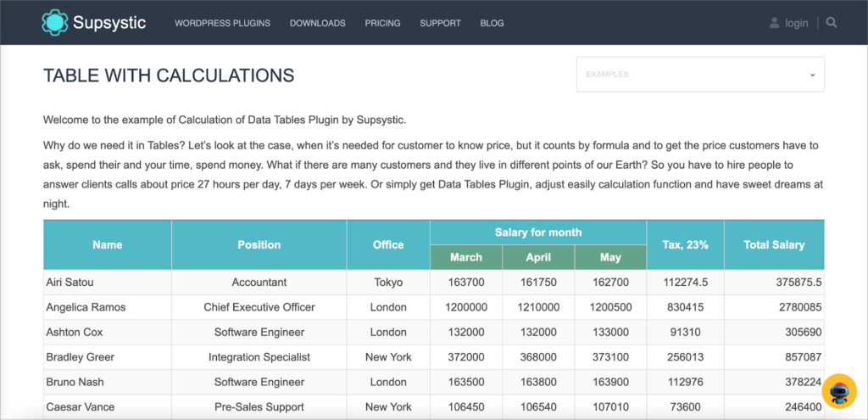Click the login link

click(x=797, y=23)
